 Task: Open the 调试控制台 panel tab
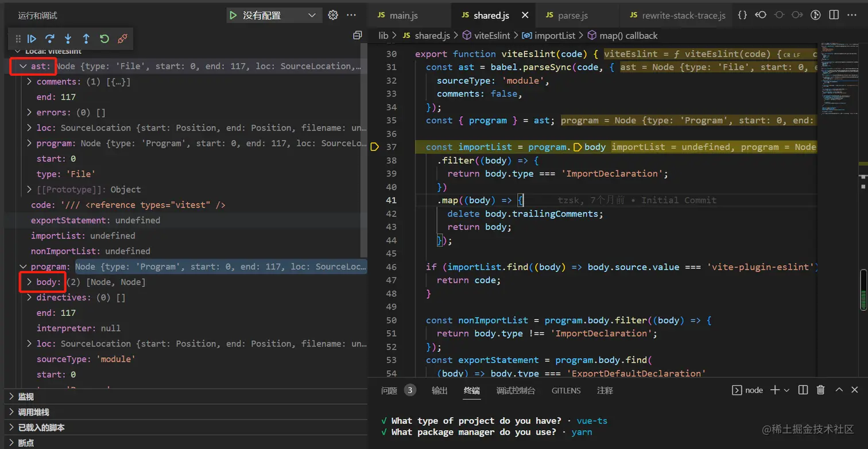(515, 390)
